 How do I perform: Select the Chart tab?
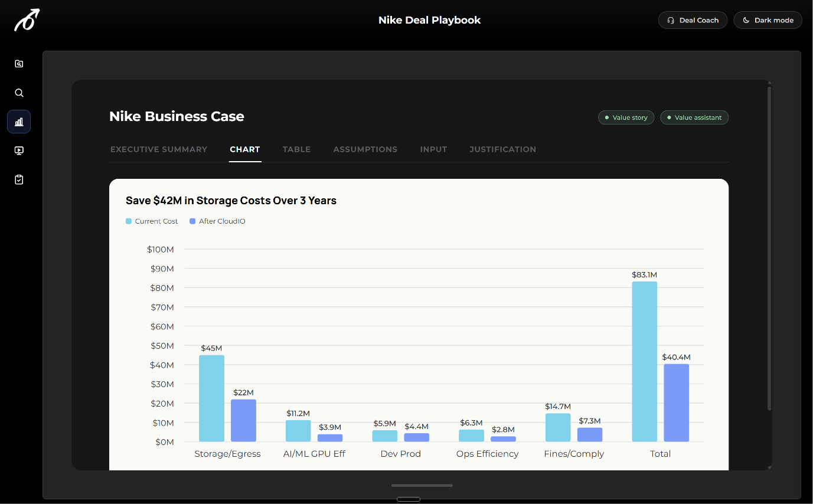(x=245, y=149)
